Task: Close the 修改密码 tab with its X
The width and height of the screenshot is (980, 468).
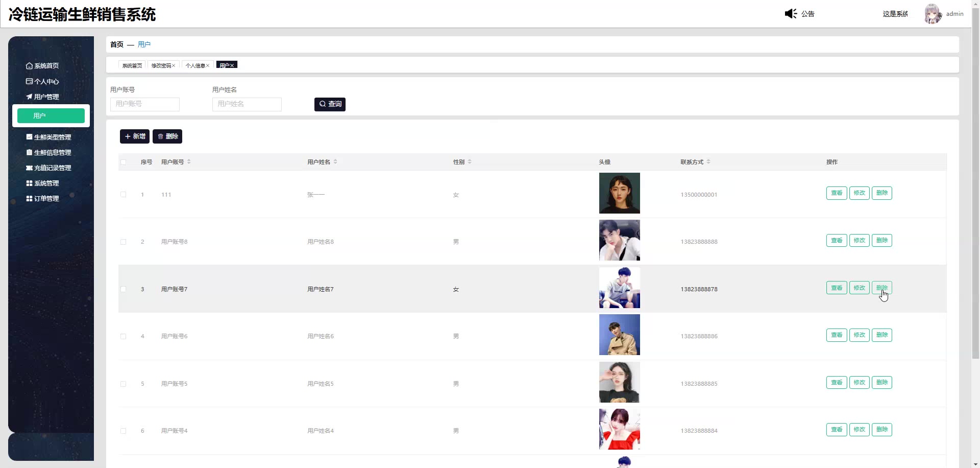Action: point(174,65)
